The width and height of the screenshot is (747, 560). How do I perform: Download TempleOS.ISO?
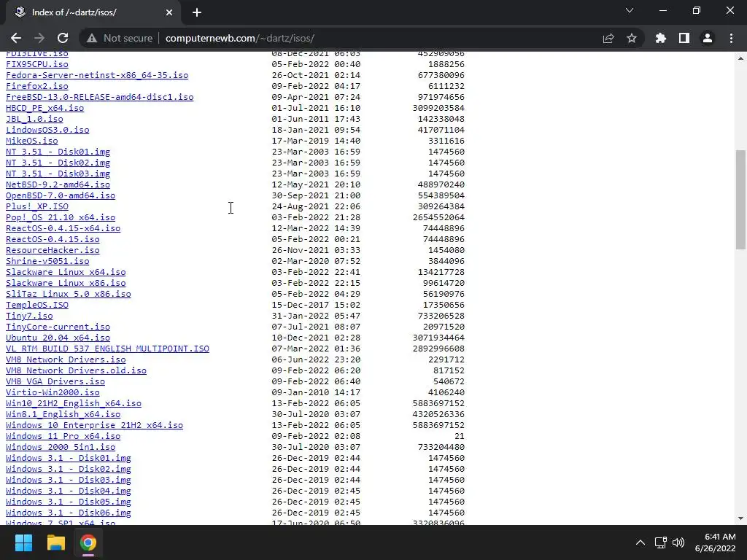37,306
